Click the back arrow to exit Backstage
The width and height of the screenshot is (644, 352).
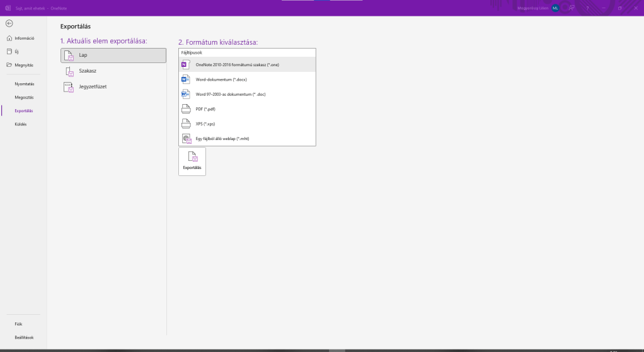coord(9,23)
